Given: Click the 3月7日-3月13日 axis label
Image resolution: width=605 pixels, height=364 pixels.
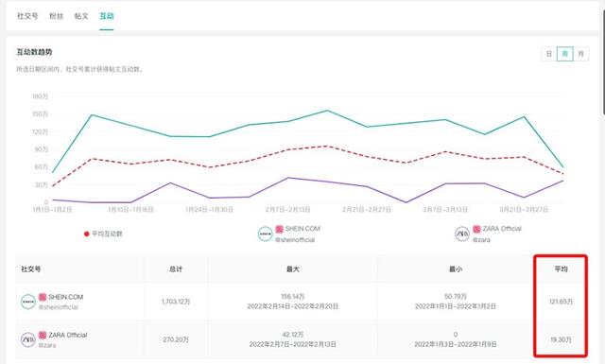Looking at the screenshot, I should (x=445, y=210).
